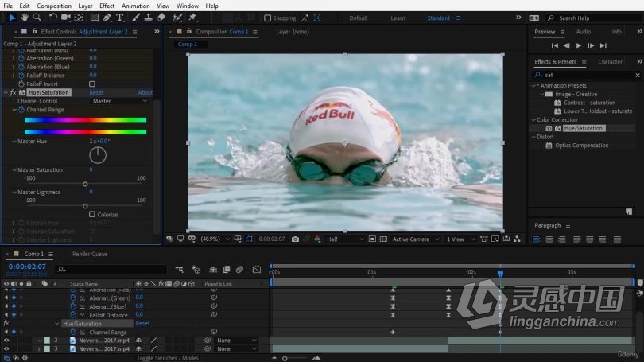Enable the Colorize checkbox
The image size is (644, 362).
[92, 215]
